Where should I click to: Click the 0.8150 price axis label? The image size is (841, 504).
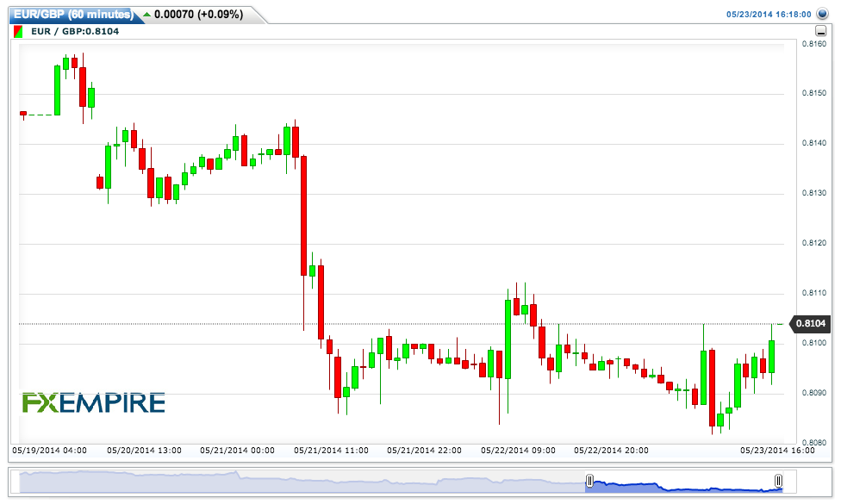pos(813,93)
